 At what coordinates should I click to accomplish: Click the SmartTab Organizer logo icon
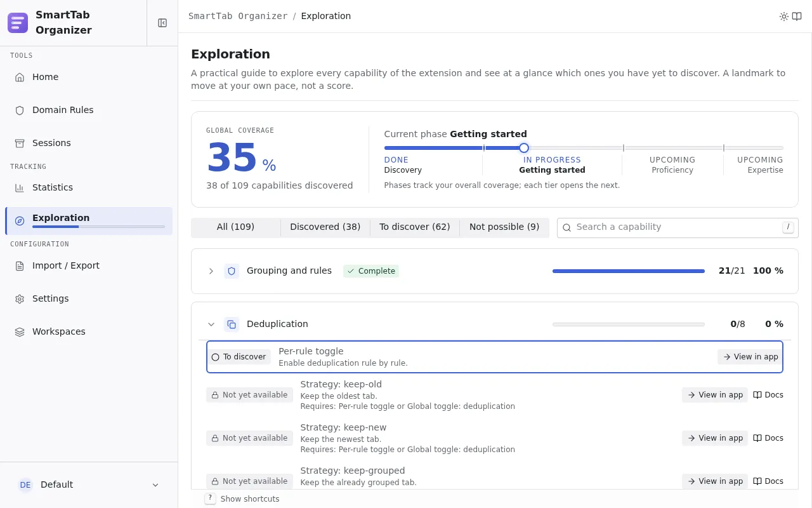pos(18,23)
